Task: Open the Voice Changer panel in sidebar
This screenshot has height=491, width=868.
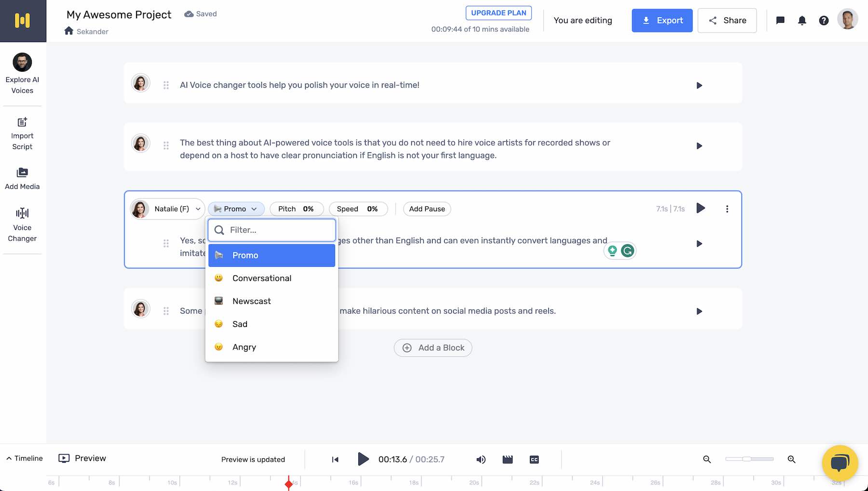Action: (22, 223)
